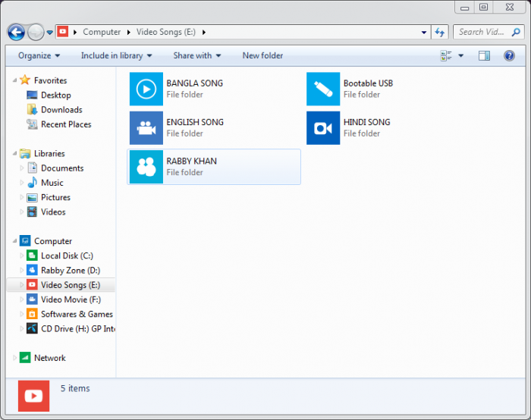The height and width of the screenshot is (420, 531).
Task: Select Local Disk (C:) in navigation pane
Action: coord(67,255)
